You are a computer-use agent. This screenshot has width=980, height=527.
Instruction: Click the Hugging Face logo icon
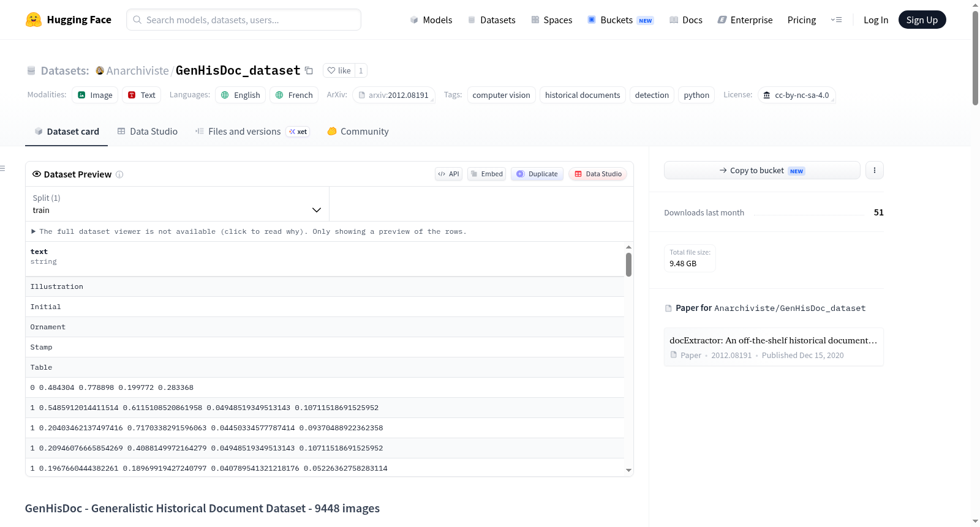[34, 20]
